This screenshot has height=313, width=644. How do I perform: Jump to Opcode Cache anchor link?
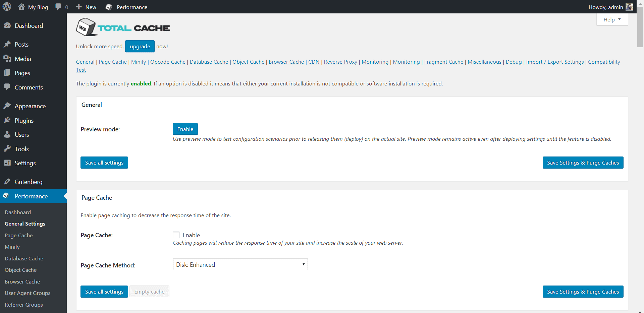[x=168, y=62]
